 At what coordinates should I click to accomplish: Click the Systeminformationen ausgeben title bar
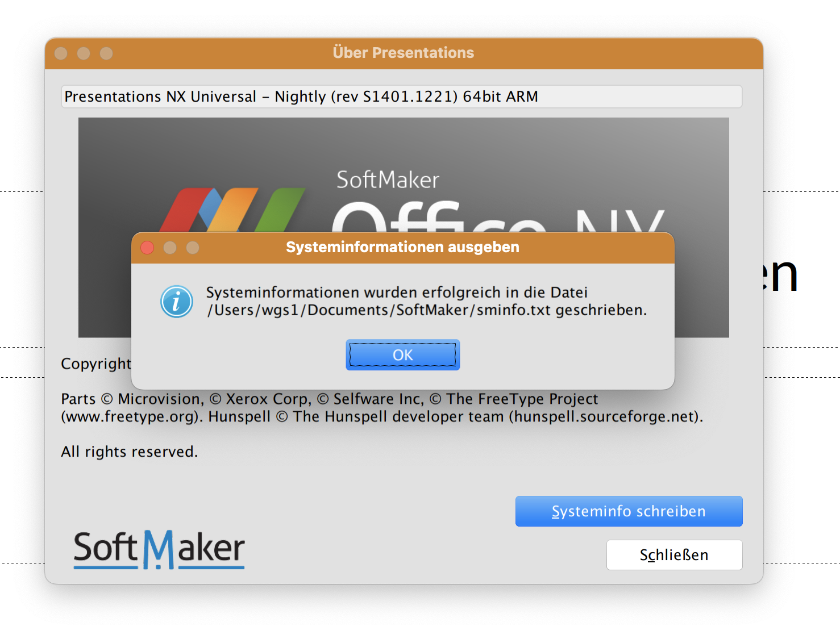click(402, 248)
